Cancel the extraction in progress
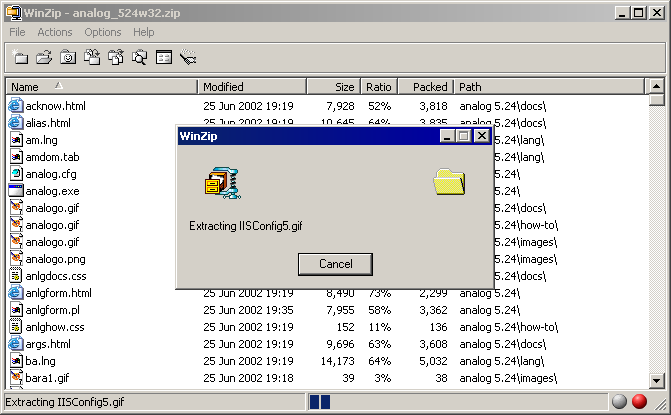This screenshot has width=671, height=415. coord(335,264)
